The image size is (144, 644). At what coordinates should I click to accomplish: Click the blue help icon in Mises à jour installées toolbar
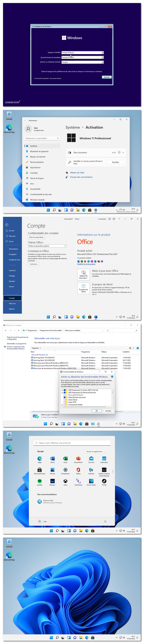138,348
